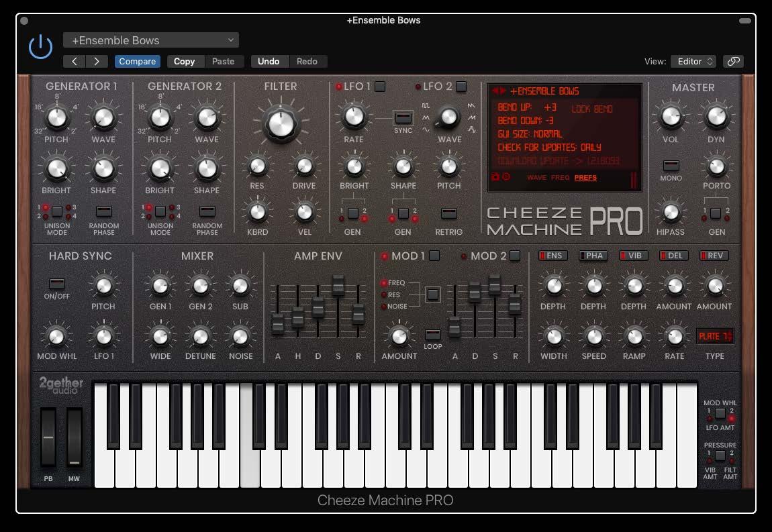Viewport: 772px width, 532px height.
Task: Click the master HIPASS knob
Action: pyautogui.click(x=671, y=213)
